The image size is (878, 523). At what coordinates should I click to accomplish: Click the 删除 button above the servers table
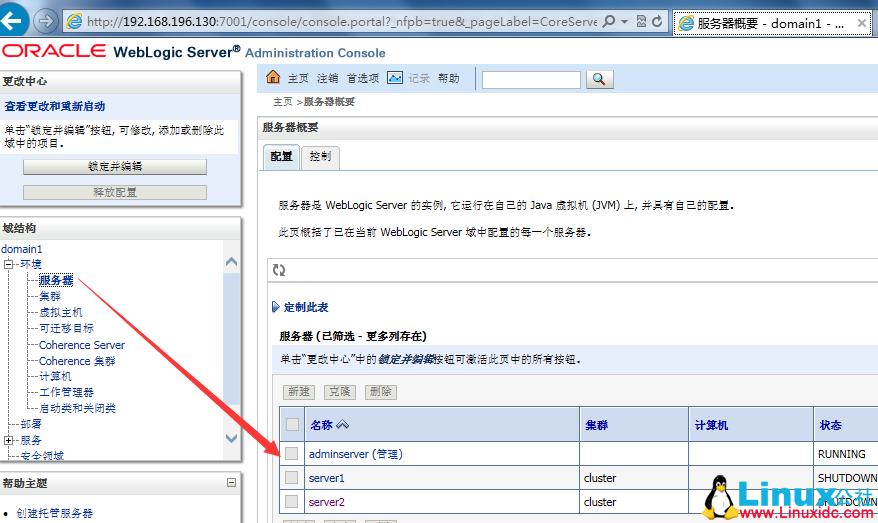coord(381,391)
